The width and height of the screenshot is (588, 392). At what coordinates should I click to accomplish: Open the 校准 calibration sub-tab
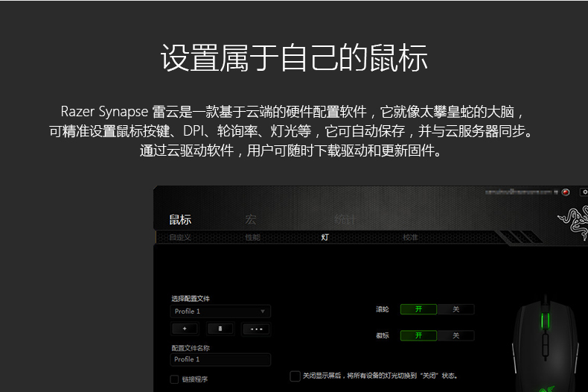[410, 237]
